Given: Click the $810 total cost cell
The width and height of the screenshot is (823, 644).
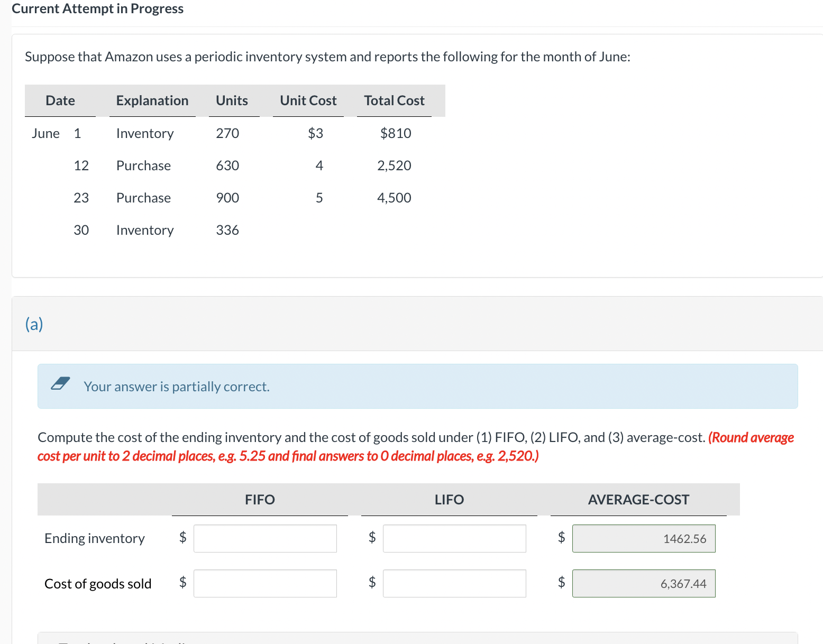Looking at the screenshot, I should click(396, 133).
